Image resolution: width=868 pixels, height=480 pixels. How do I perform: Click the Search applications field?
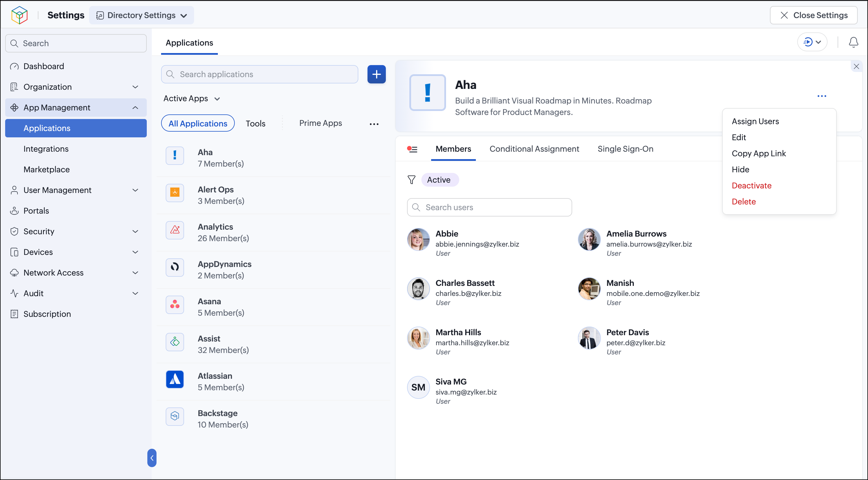[259, 74]
